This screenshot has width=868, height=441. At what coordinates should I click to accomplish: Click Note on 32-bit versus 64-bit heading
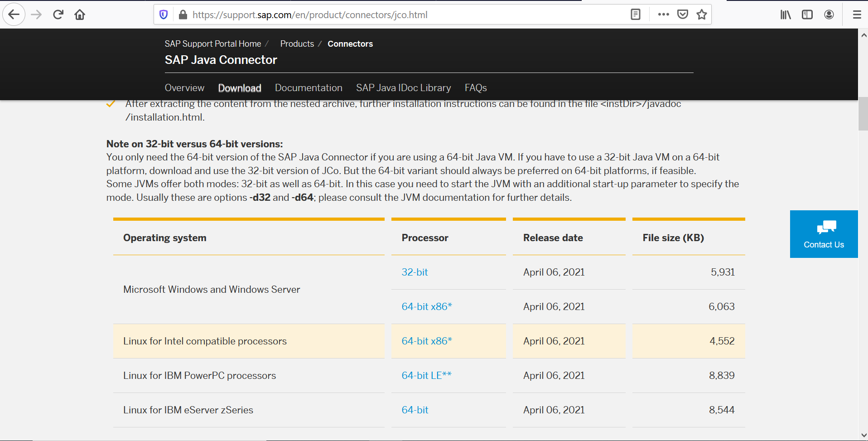194,144
